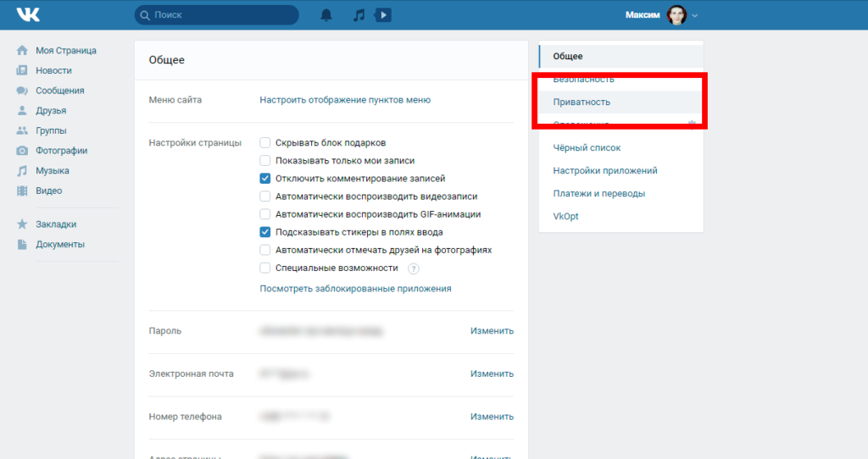
Task: Click Настроить отображение пунктов меню link
Action: 345,100
